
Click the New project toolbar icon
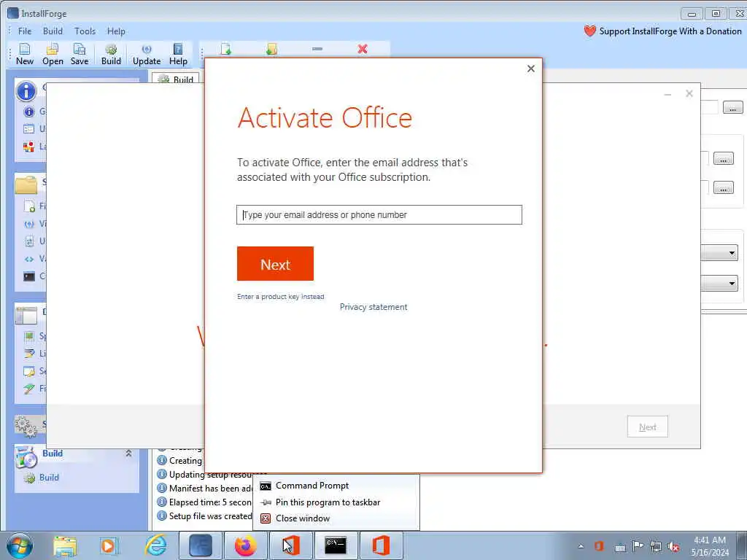tap(24, 54)
